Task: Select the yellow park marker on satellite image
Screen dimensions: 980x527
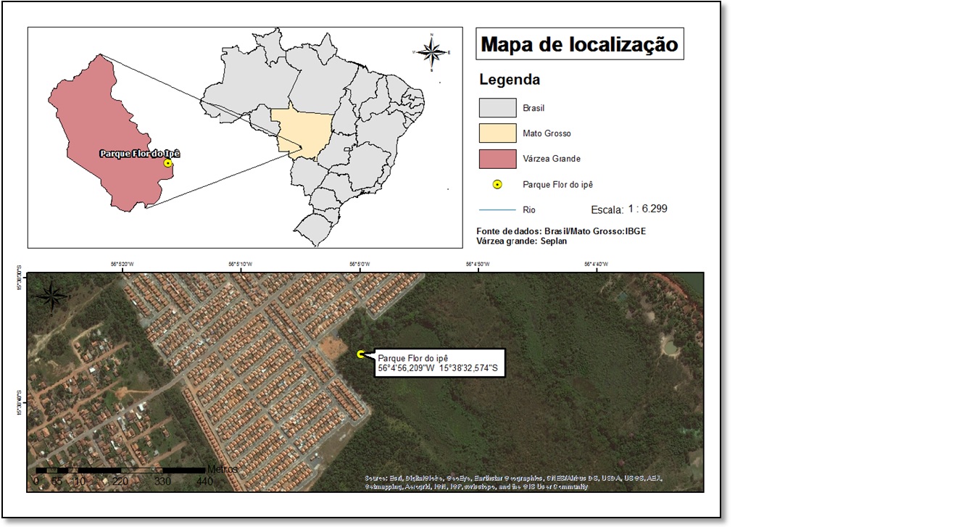Action: coord(360,354)
